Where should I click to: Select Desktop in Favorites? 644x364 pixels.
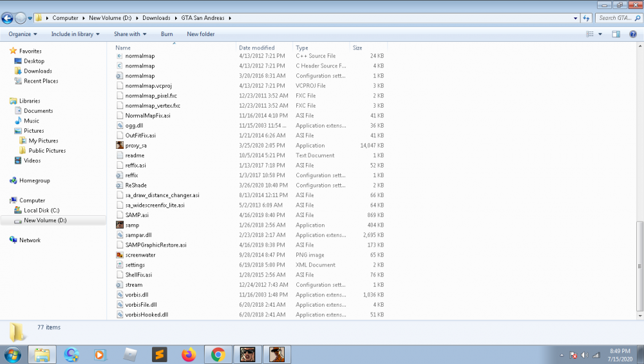pyautogui.click(x=34, y=61)
